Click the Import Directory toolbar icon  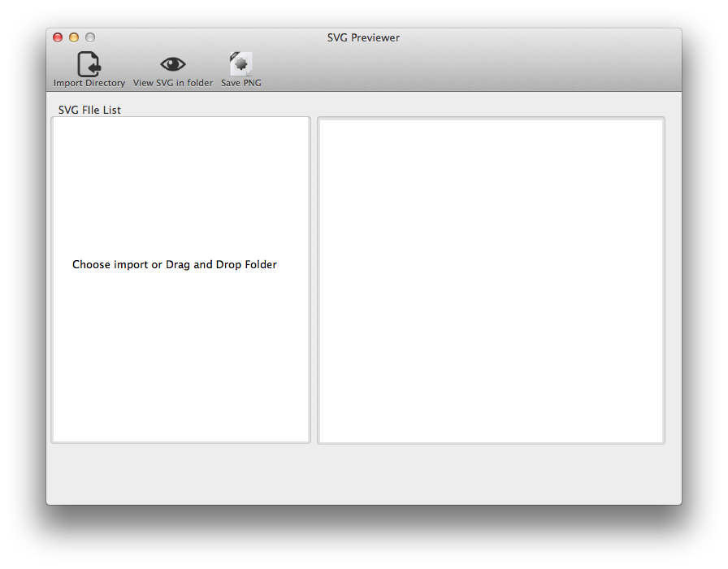89,64
